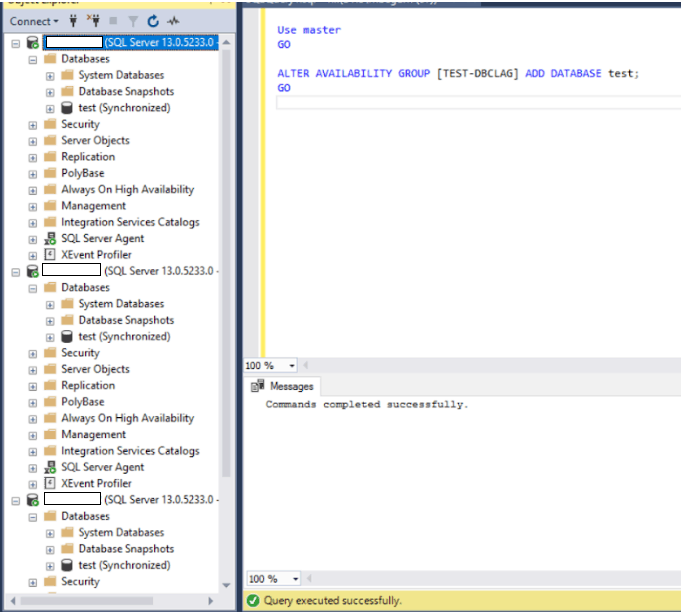Image resolution: width=683 pixels, height=612 pixels.
Task: Click the Object Explorer horizontal scroll left arrow
Action: pyautogui.click(x=14, y=601)
